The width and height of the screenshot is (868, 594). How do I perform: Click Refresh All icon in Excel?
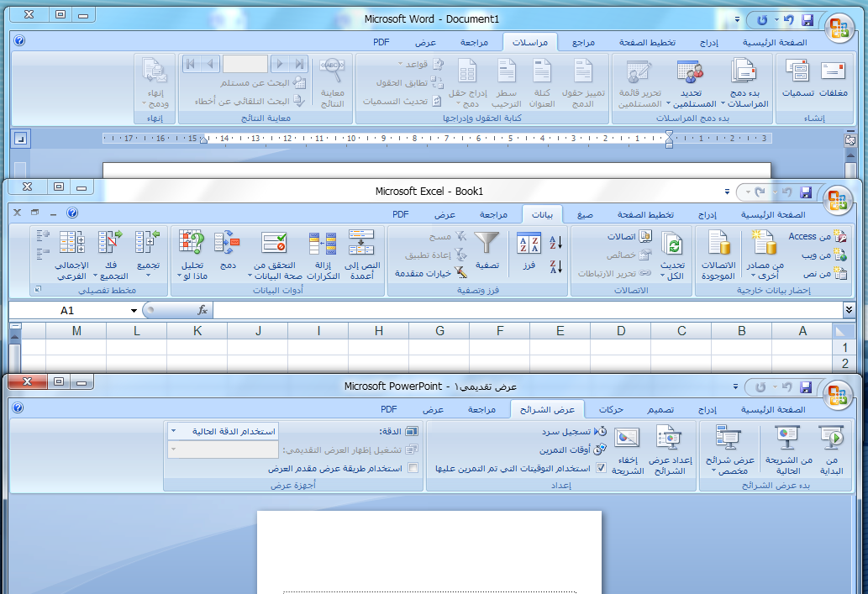click(674, 244)
